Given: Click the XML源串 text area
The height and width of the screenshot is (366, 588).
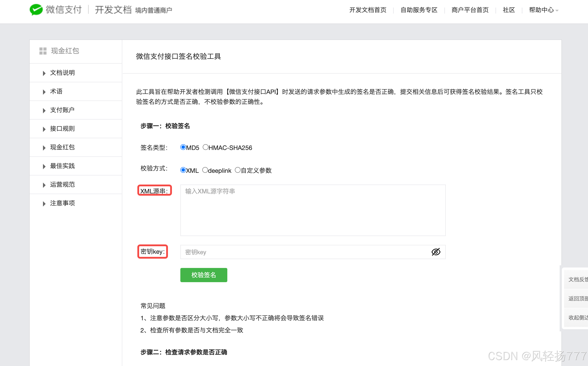Looking at the screenshot, I should [313, 210].
